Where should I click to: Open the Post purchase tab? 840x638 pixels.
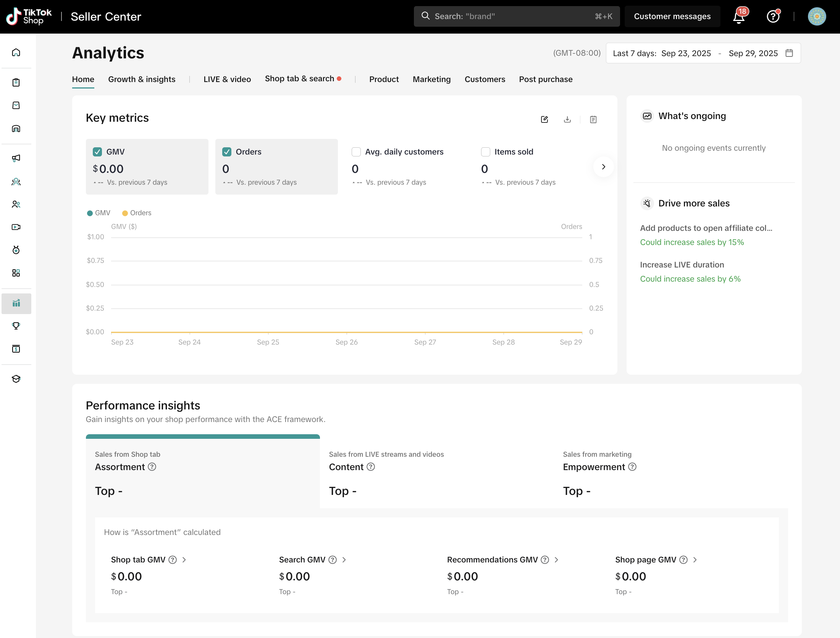(x=546, y=79)
